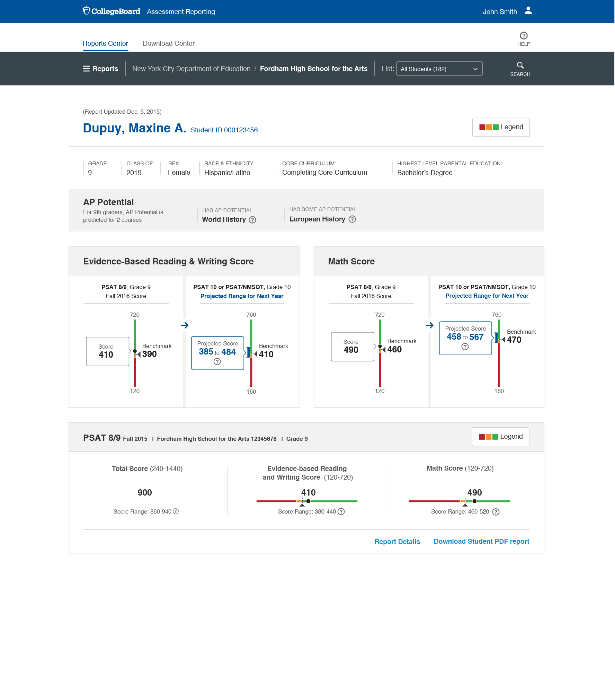Image resolution: width=615 pixels, height=700 pixels.
Task: Open the Report Details link
Action: pyautogui.click(x=397, y=542)
